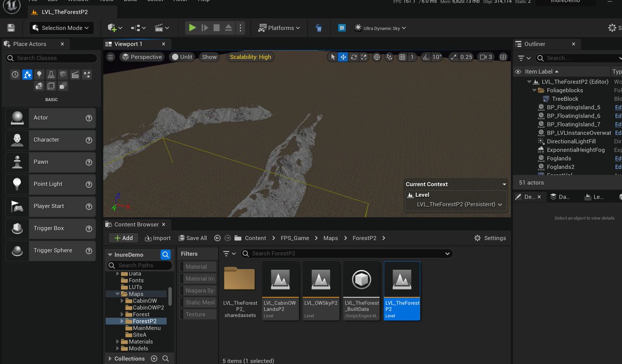Open info for Player Start actor
The width and height of the screenshot is (622, 364).
(x=89, y=206)
